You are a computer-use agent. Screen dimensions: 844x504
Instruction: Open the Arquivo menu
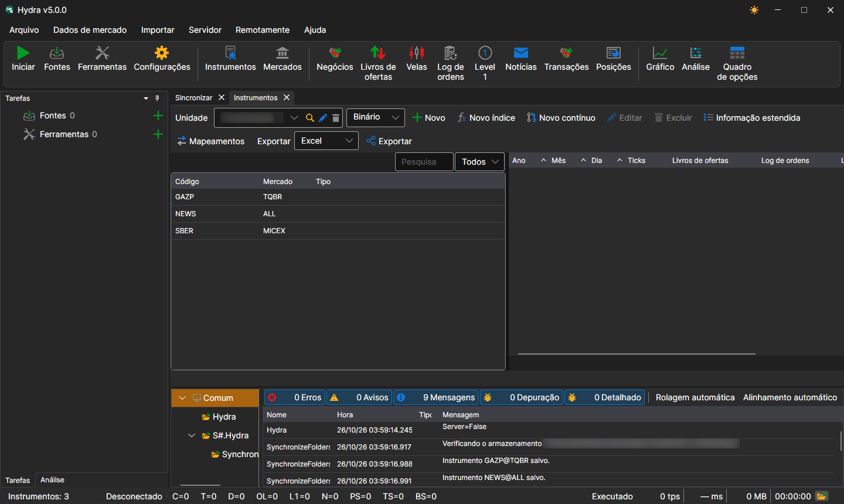point(24,30)
